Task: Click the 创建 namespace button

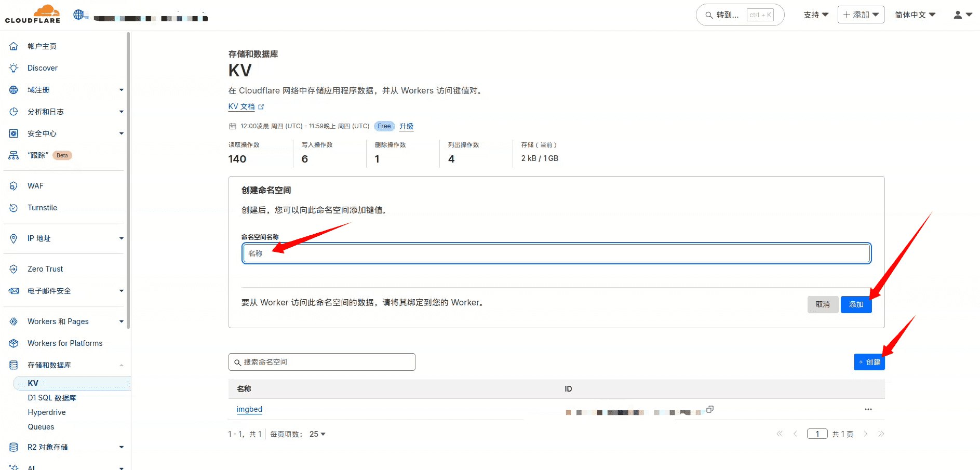Action: coord(869,362)
